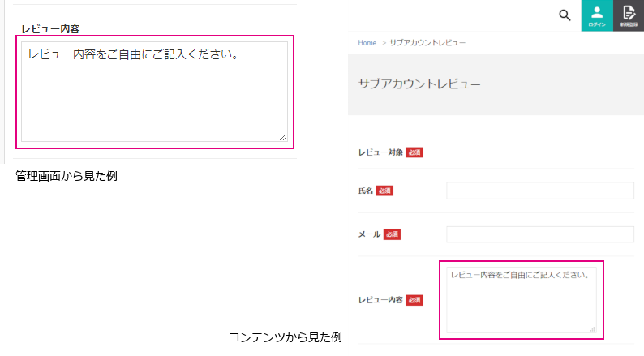The width and height of the screenshot is (644, 356).
Task: Click the 新規登録 registration icon
Action: coord(629,15)
